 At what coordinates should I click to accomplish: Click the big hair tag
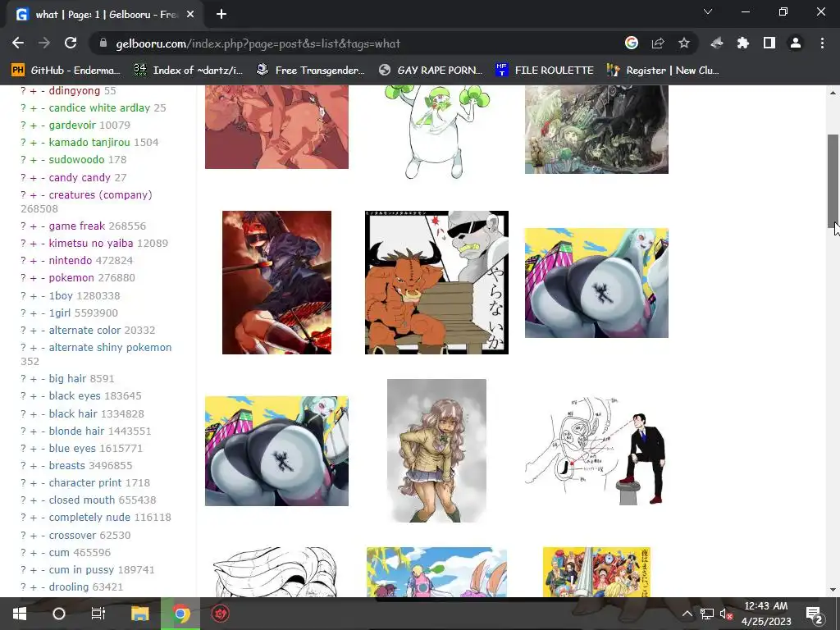click(x=67, y=378)
